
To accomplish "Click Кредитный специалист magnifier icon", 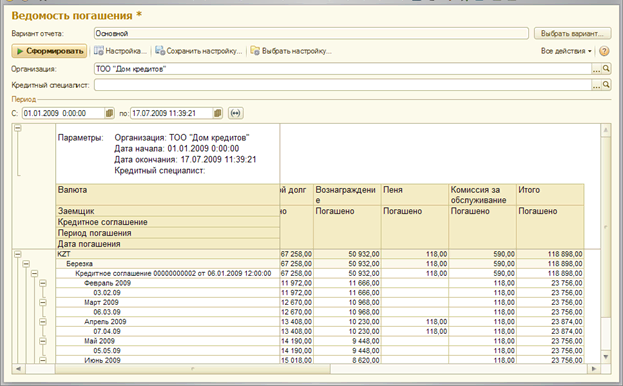I will pos(606,85).
